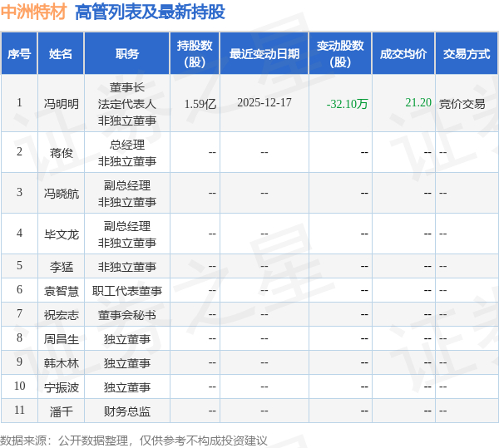Click the -32.10万 share change value
This screenshot has width=499, height=448.
347,104
